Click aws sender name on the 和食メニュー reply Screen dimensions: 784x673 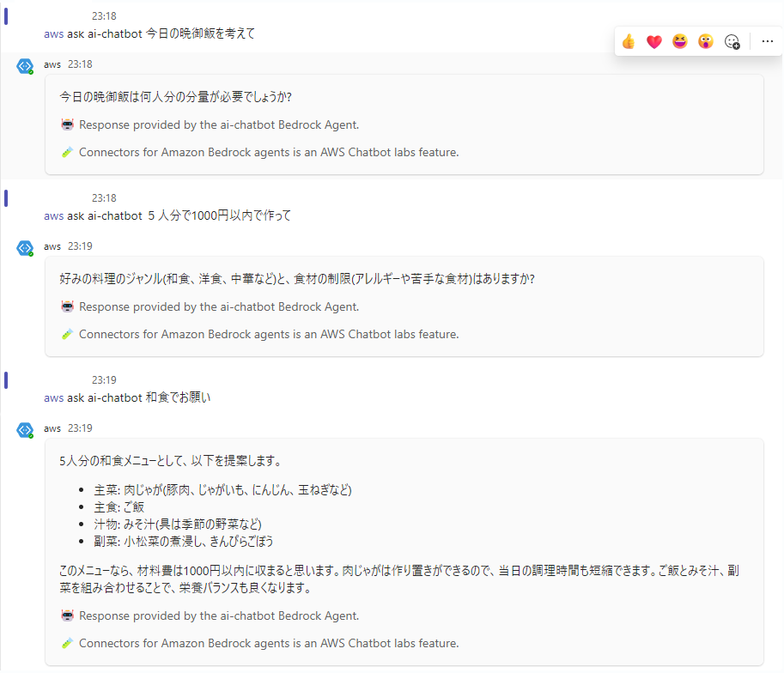(x=52, y=428)
